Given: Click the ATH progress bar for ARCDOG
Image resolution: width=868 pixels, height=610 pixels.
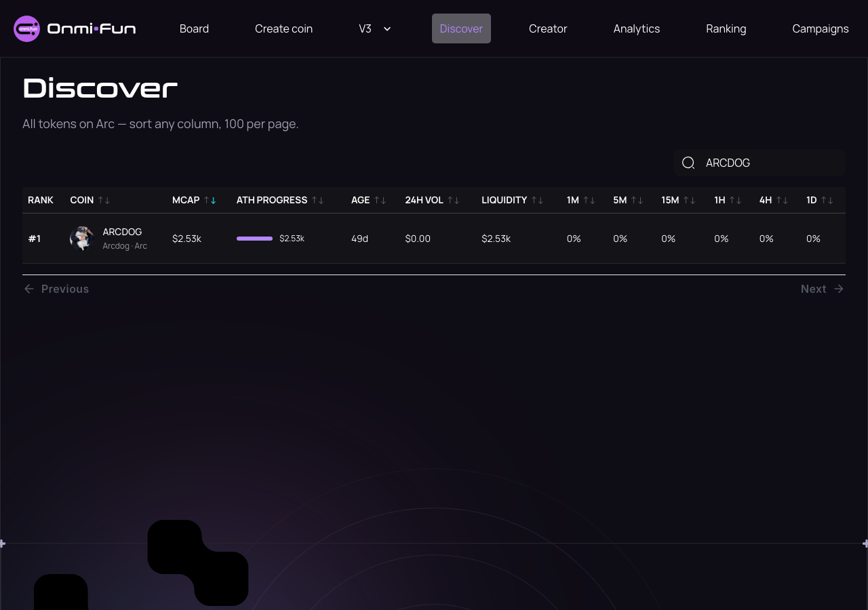Looking at the screenshot, I should tap(254, 239).
